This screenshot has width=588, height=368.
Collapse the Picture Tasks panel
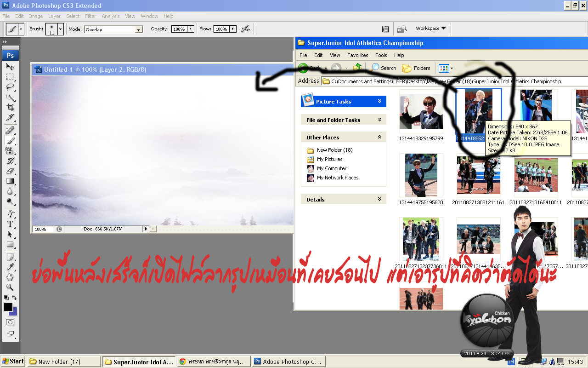pos(379,101)
